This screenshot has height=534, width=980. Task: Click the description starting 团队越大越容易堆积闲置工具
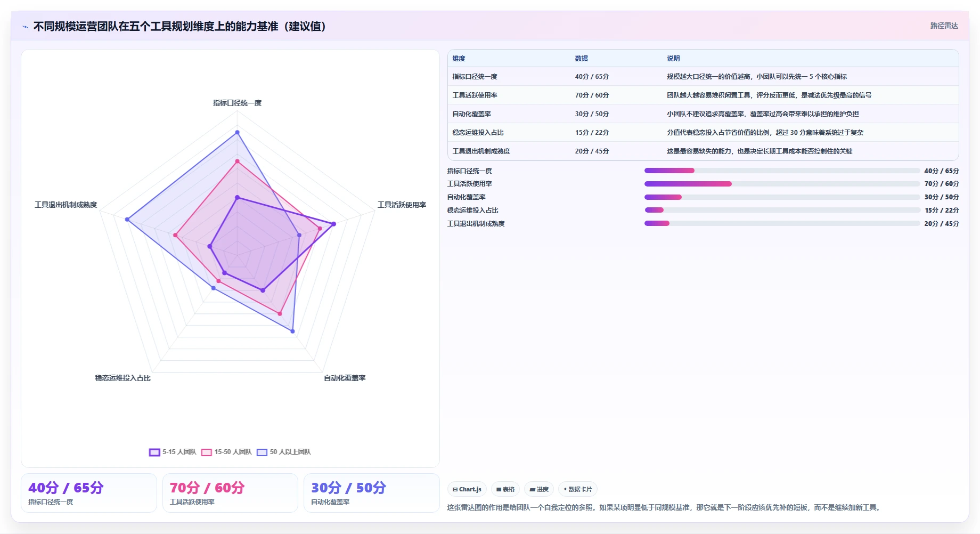pyautogui.click(x=769, y=95)
